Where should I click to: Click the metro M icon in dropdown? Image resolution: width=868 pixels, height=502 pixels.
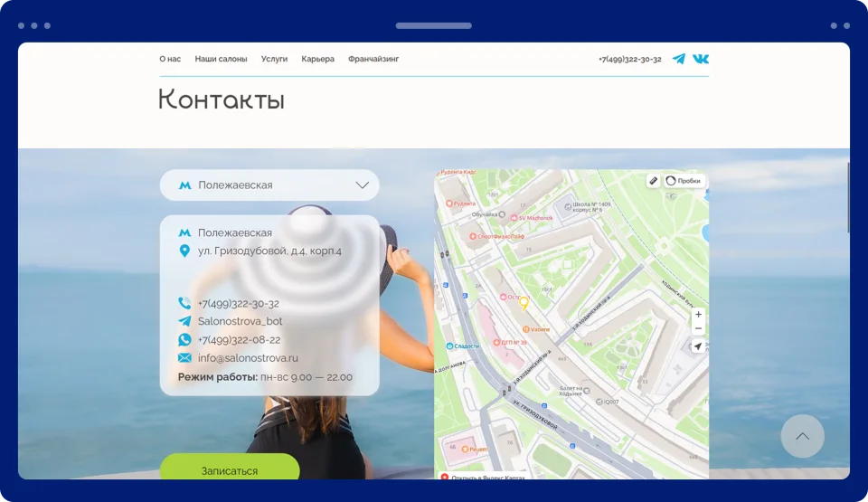[184, 185]
